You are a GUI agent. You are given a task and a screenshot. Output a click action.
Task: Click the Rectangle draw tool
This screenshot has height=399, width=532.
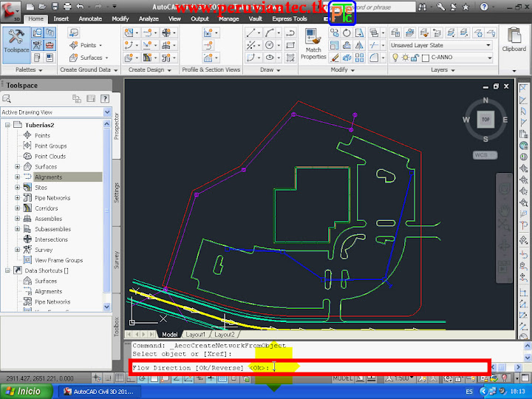290,45
